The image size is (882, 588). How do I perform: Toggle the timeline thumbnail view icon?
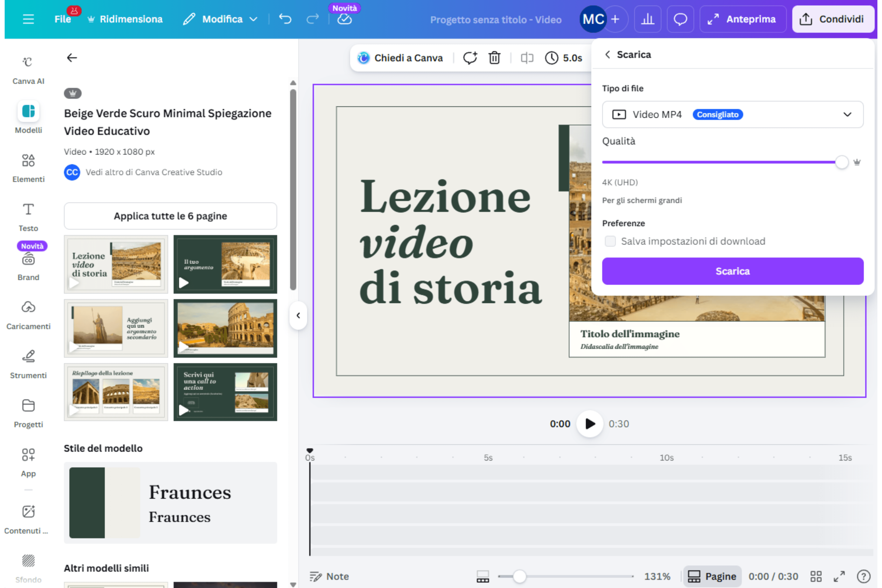pos(483,576)
